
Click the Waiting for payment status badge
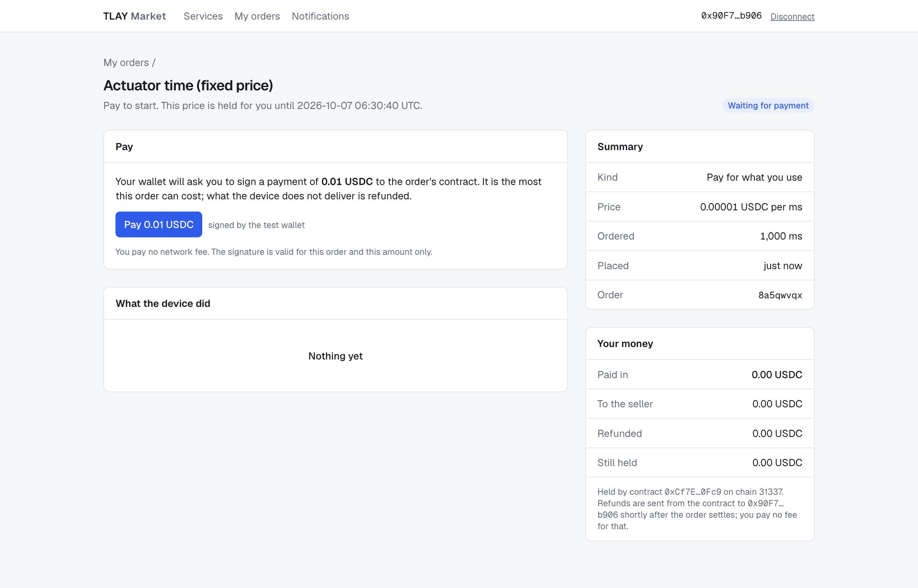[768, 106]
